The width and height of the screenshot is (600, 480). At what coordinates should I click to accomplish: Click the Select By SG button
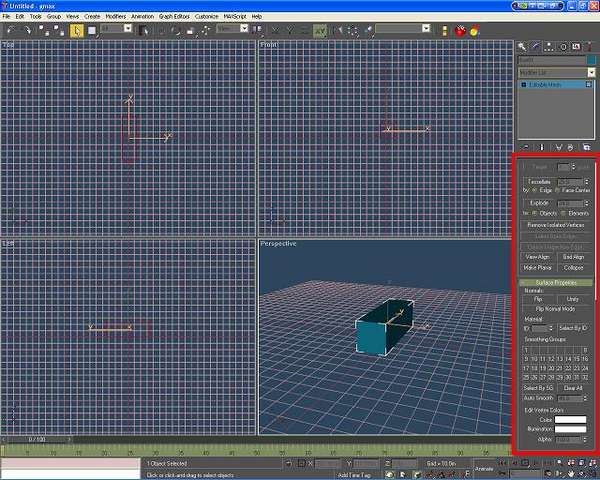click(538, 388)
